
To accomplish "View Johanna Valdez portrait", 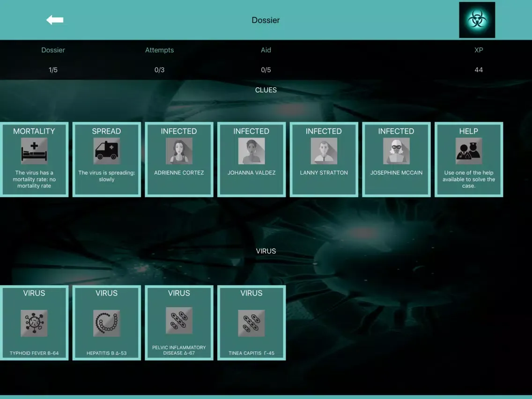I will (x=251, y=151).
